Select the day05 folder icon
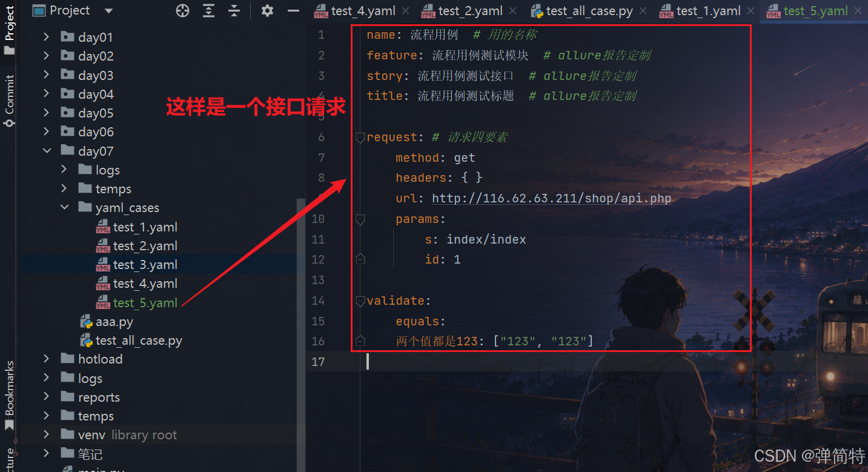The width and height of the screenshot is (868, 472). (x=67, y=113)
